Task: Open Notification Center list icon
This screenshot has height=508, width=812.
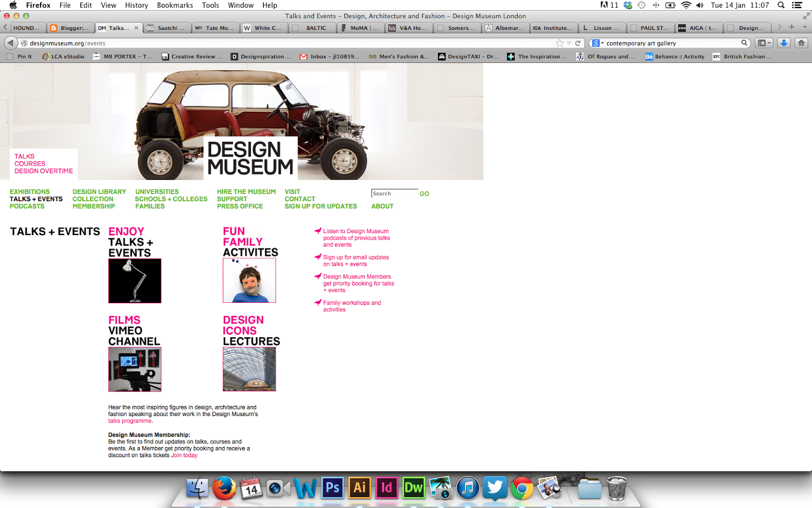Action: [797, 5]
